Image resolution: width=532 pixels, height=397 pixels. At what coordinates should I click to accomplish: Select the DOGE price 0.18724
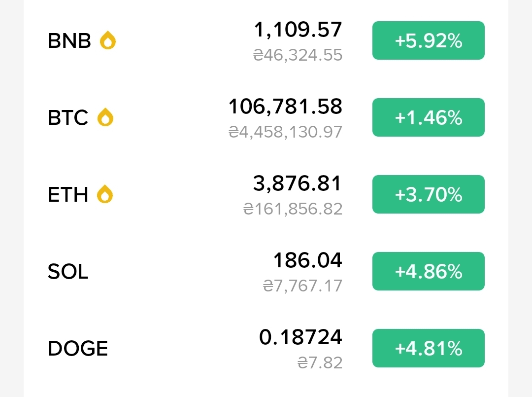(x=300, y=337)
